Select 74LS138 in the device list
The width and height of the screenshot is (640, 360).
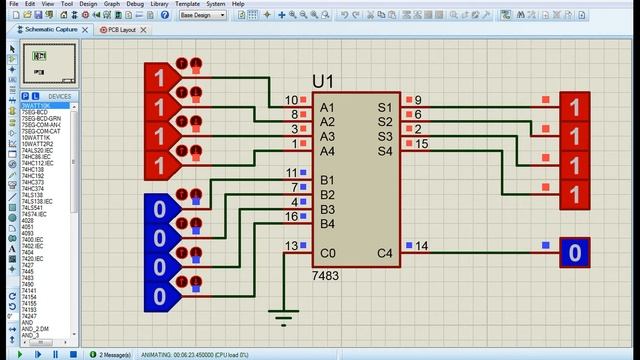[x=32, y=195]
